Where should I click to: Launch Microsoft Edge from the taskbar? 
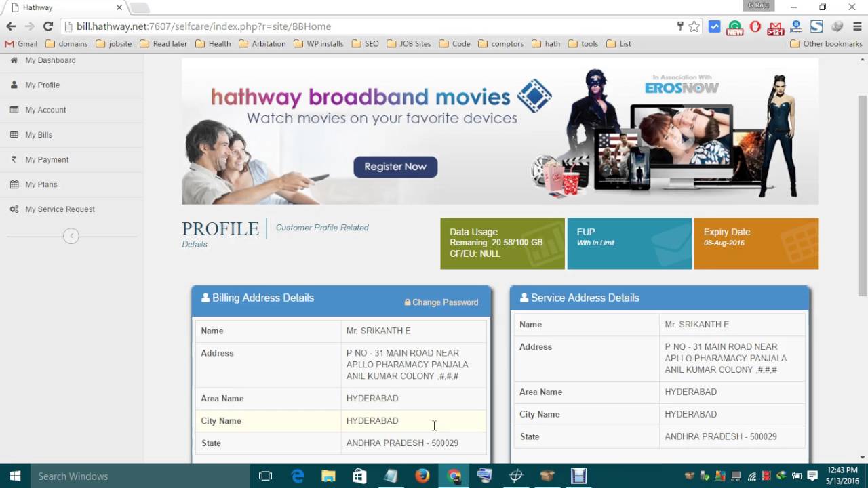coord(298,476)
